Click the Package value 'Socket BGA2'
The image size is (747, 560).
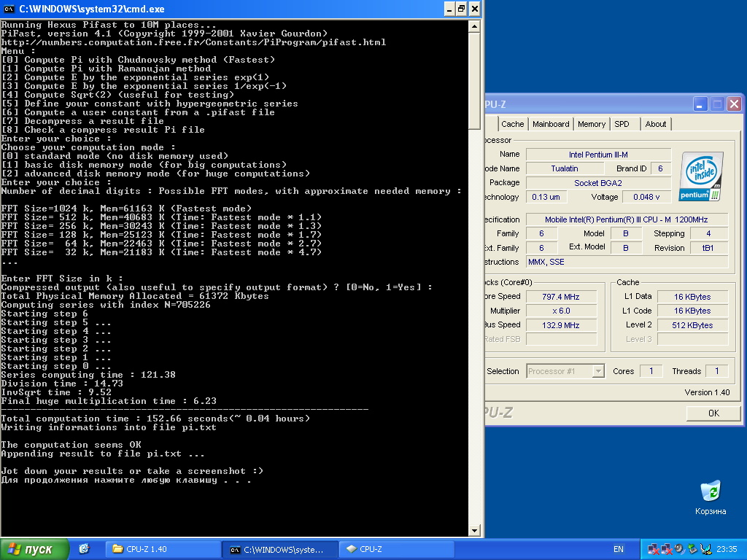598,183
